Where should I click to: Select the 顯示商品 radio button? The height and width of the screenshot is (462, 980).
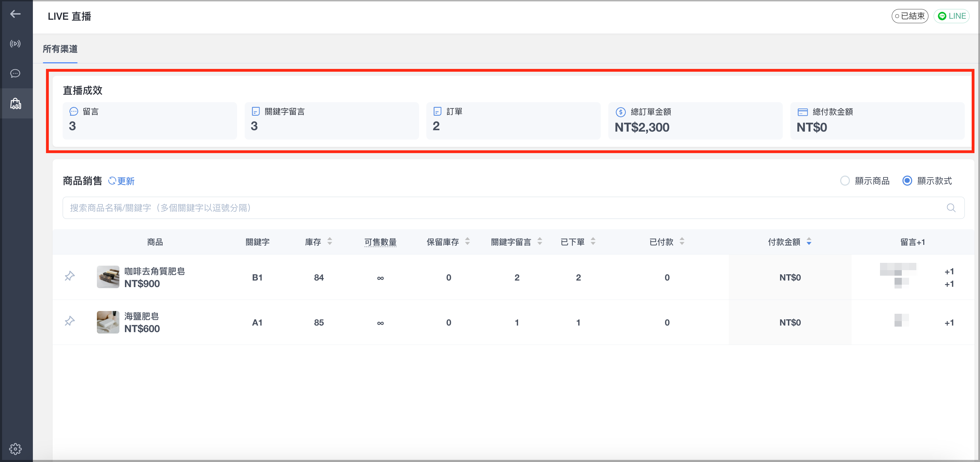845,180
